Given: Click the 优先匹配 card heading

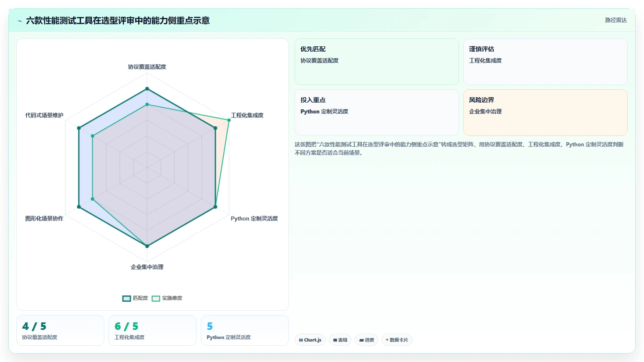Looking at the screenshot, I should click(x=313, y=49).
